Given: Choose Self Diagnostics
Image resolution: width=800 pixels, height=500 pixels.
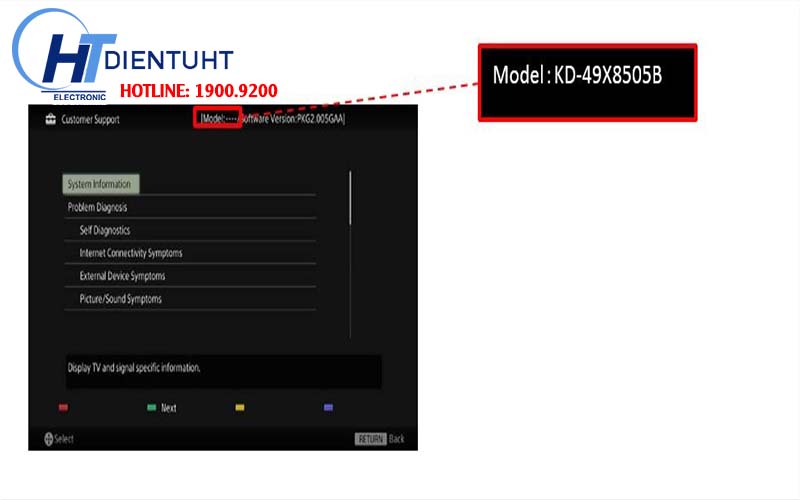Looking at the screenshot, I should coord(105,230).
